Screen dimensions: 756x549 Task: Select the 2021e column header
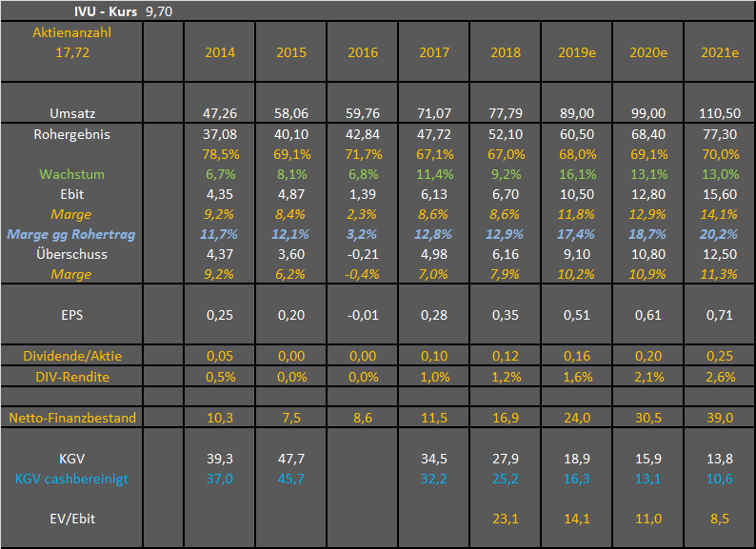(720, 52)
